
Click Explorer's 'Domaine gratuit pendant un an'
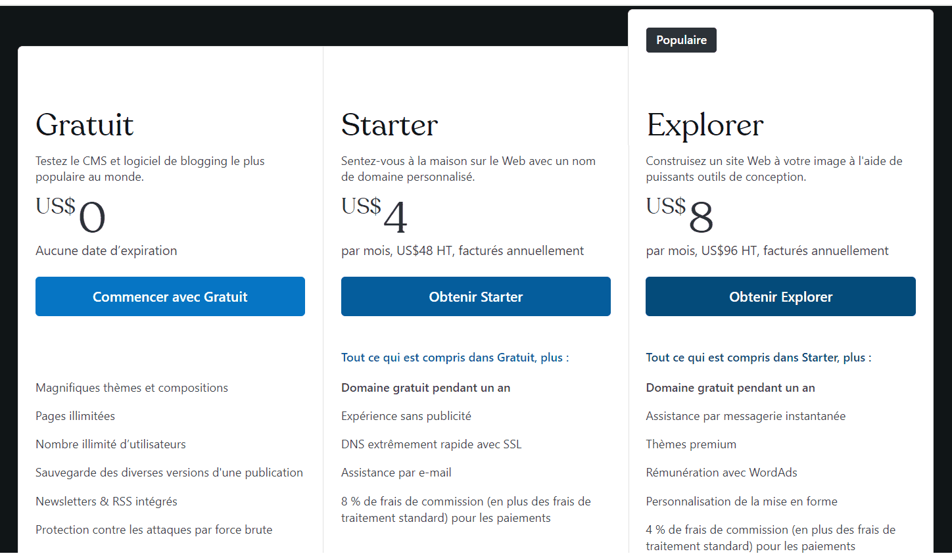pos(730,388)
